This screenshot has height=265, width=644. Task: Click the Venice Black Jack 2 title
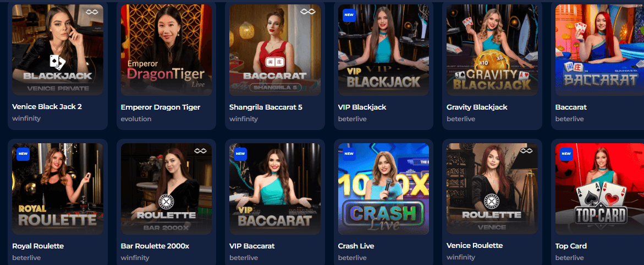pyautogui.click(x=47, y=106)
